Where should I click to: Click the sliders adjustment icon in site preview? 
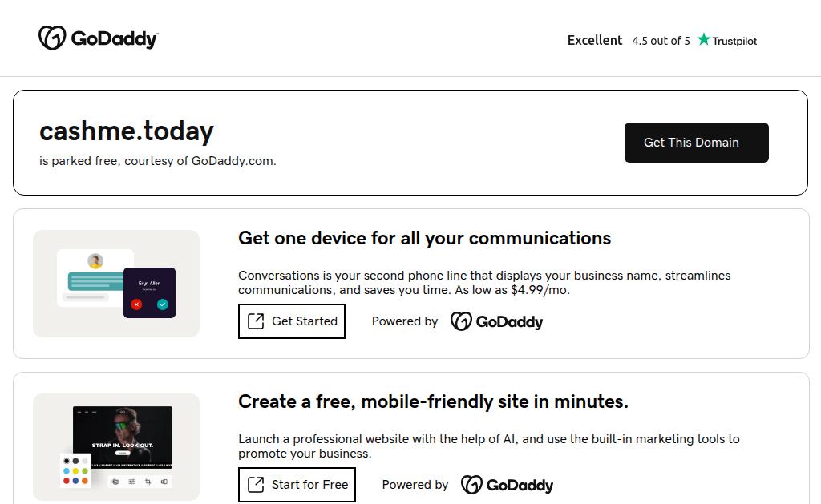tap(131, 482)
